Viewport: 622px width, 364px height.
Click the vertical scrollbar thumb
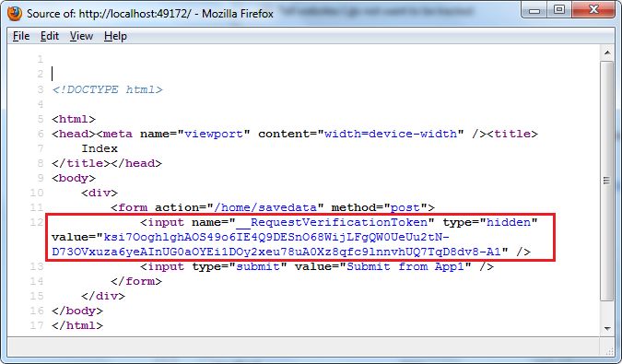(607, 181)
